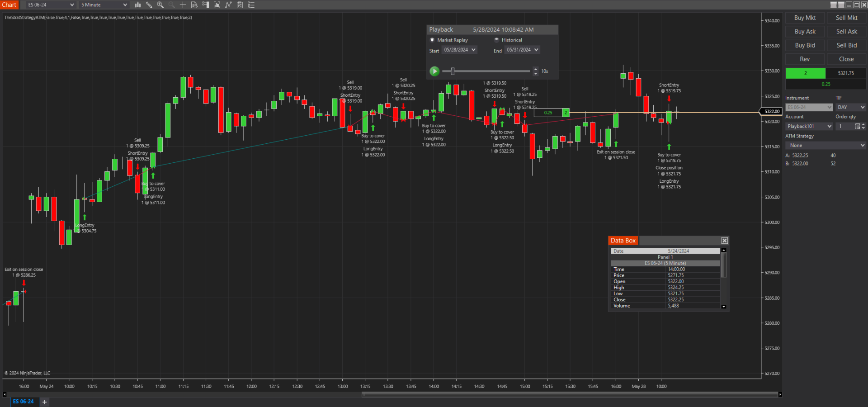Screen dimensions: 868x407
Task: Activate the zoom in magnifier tool
Action: 160,5
